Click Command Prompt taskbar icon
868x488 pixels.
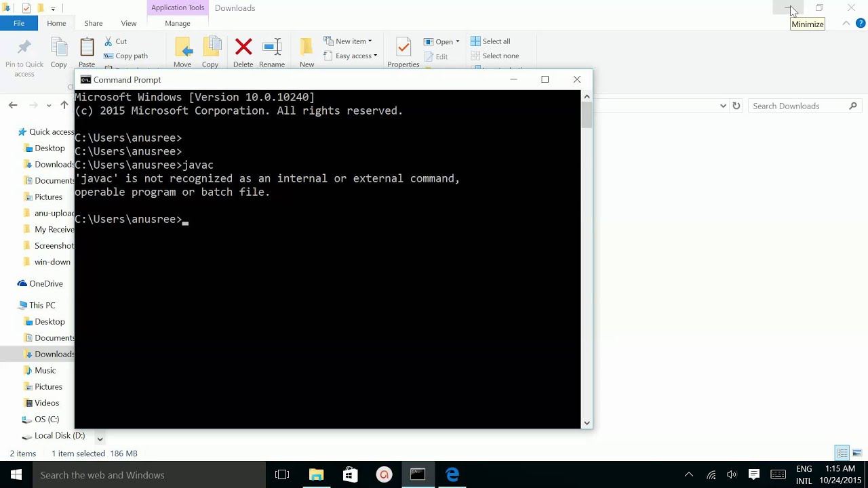(x=418, y=474)
